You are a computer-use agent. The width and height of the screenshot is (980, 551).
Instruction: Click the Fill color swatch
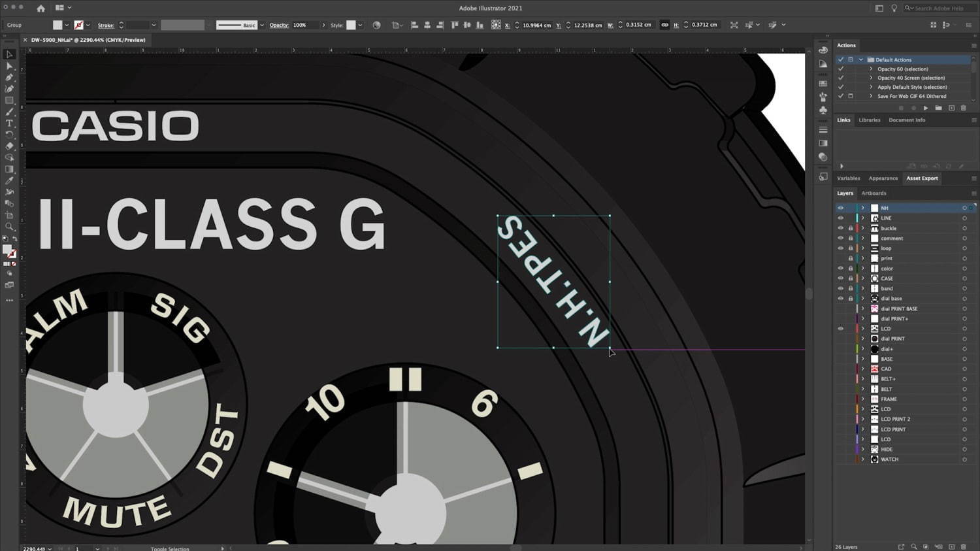coord(57,25)
